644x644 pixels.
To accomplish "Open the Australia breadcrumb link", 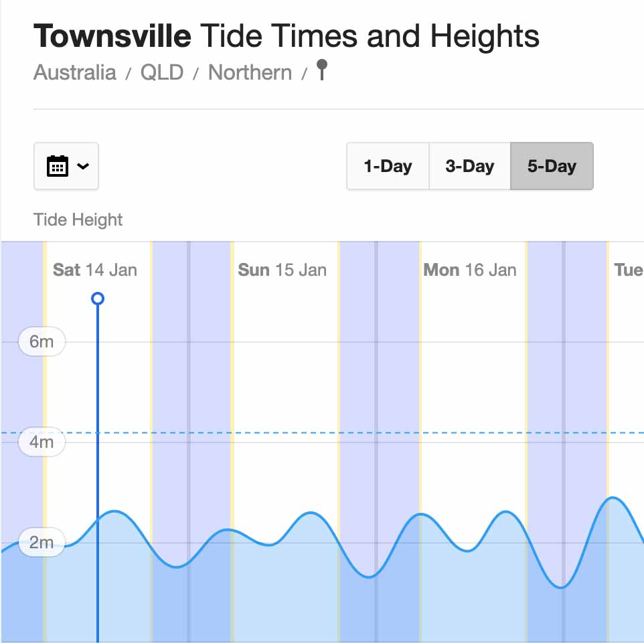I will click(x=74, y=72).
